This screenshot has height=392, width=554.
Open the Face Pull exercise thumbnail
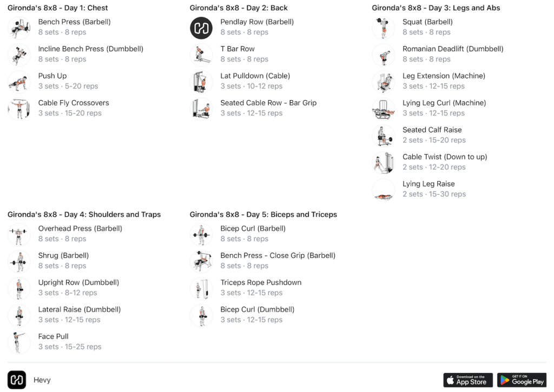(x=19, y=343)
